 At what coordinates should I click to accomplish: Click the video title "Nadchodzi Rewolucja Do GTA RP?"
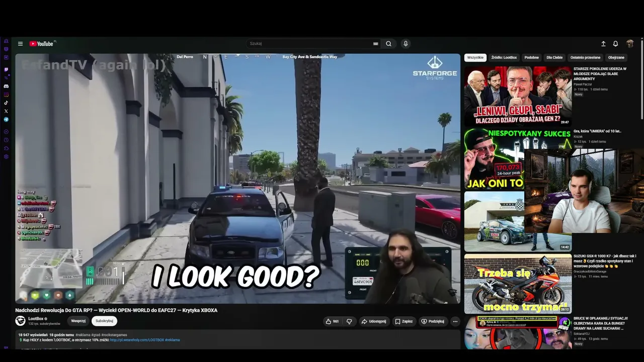(x=116, y=310)
